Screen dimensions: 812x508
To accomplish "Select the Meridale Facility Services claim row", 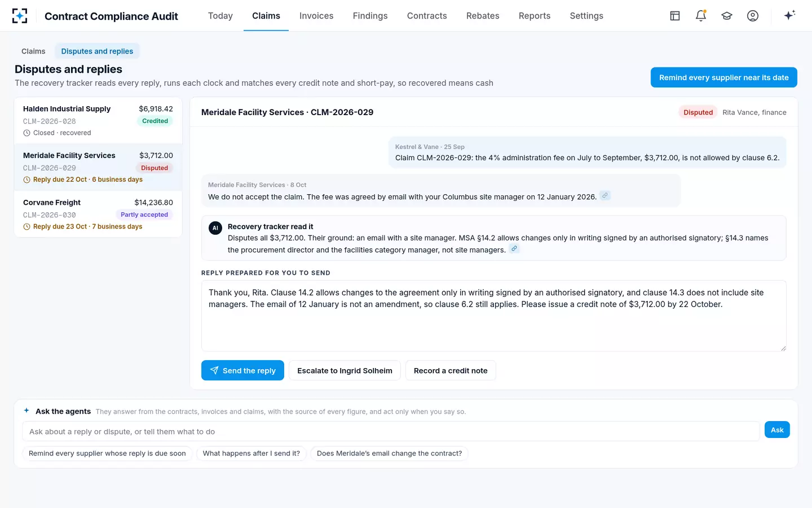I will point(98,167).
